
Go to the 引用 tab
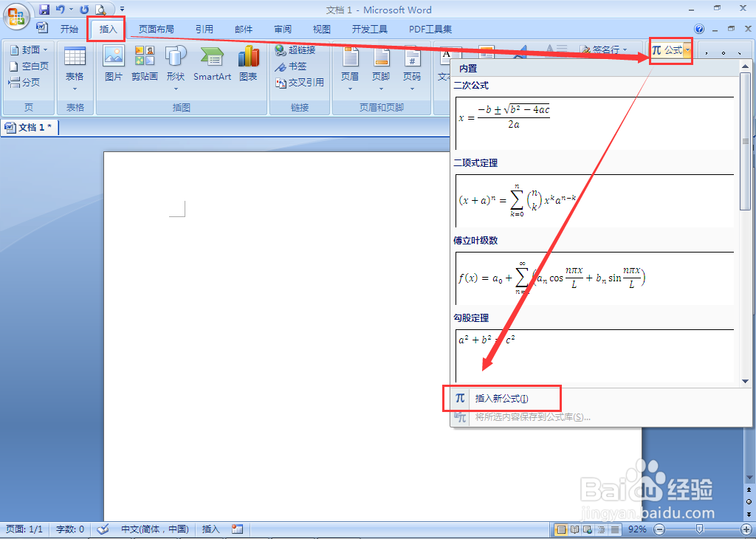click(204, 30)
